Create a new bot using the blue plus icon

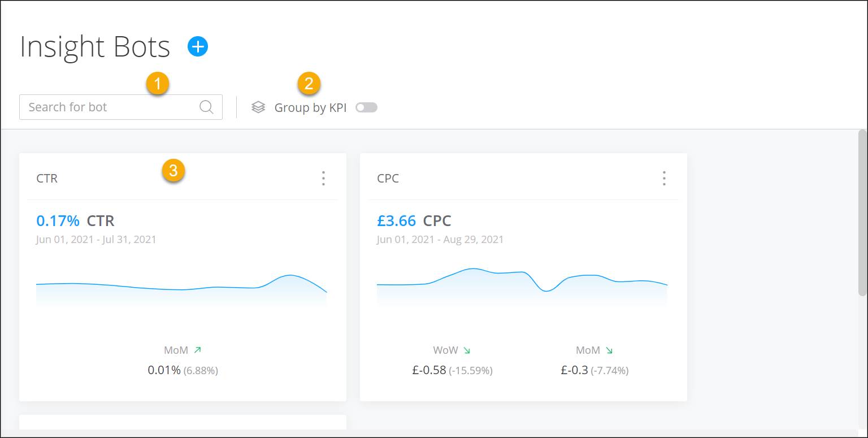197,46
